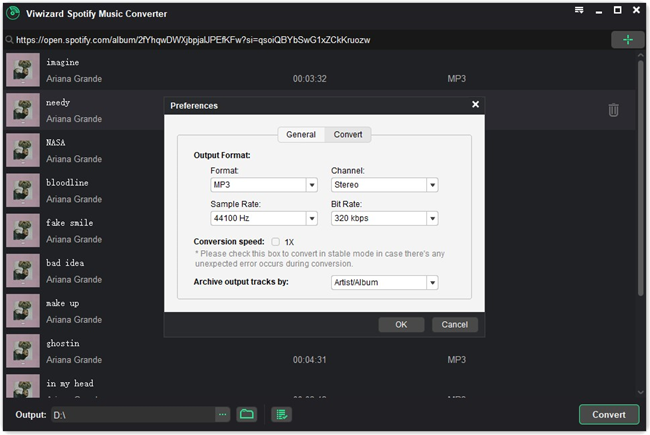Click the ghostin track thumbnail

pyautogui.click(x=23, y=351)
